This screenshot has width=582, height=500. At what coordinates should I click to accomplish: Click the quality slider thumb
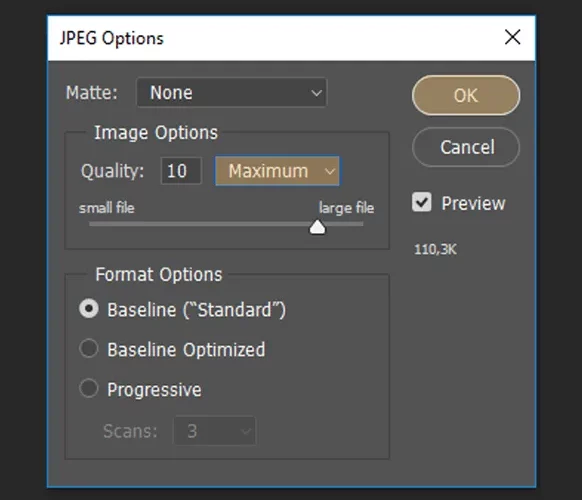(x=317, y=227)
